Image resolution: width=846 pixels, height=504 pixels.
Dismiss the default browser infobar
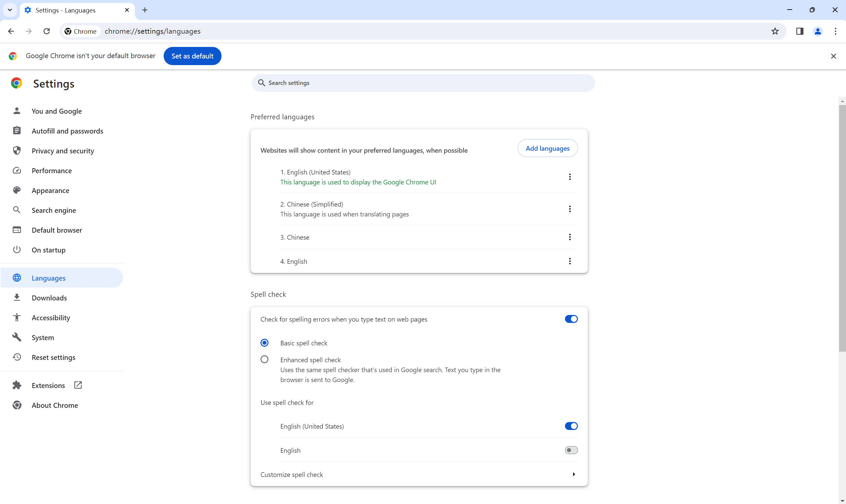pyautogui.click(x=833, y=56)
